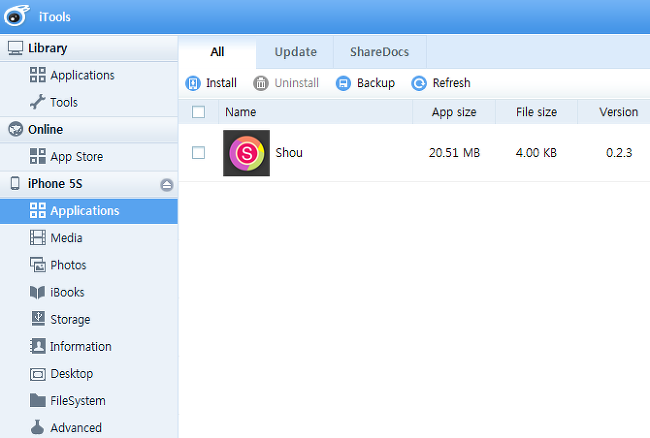Click the Refresh circular arrow icon
The image size is (650, 438).
(419, 83)
